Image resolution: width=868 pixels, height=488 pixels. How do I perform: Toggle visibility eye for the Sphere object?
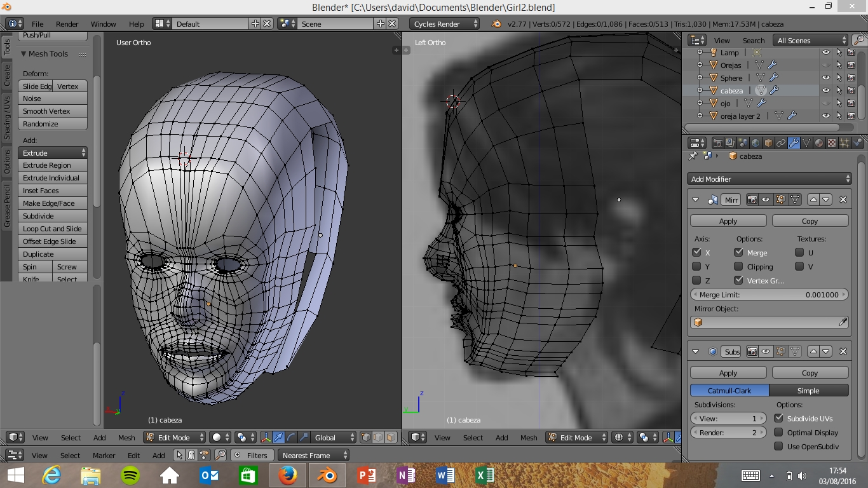(825, 78)
